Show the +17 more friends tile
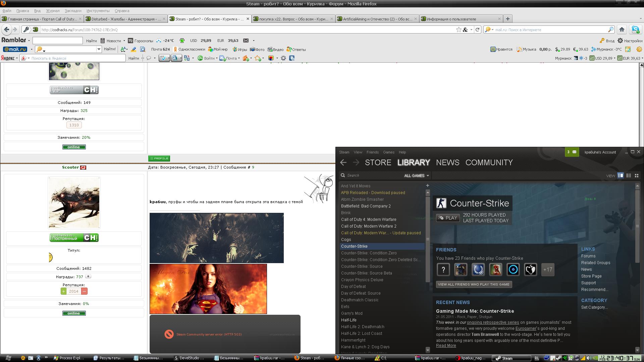The height and width of the screenshot is (362, 644). click(548, 269)
